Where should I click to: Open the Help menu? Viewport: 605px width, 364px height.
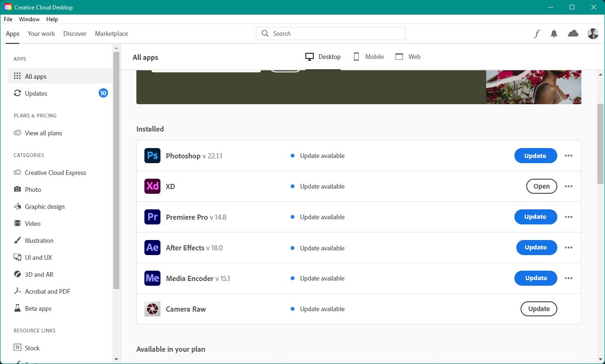coord(52,19)
